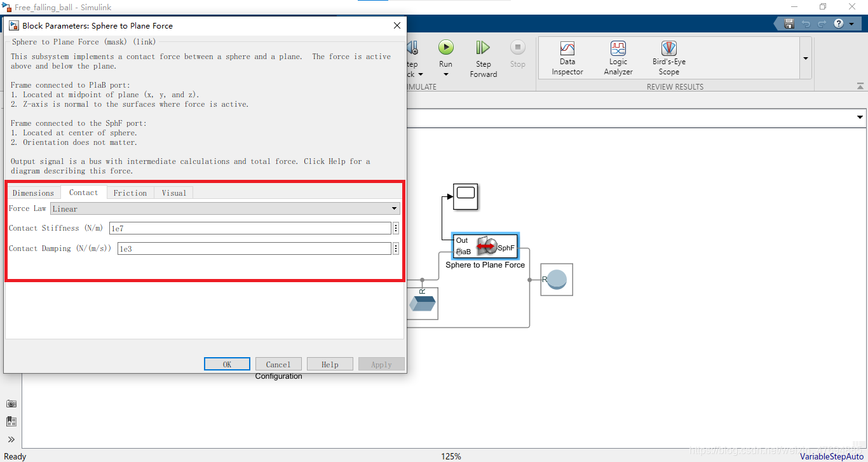Select the brick solid block

[x=422, y=303]
